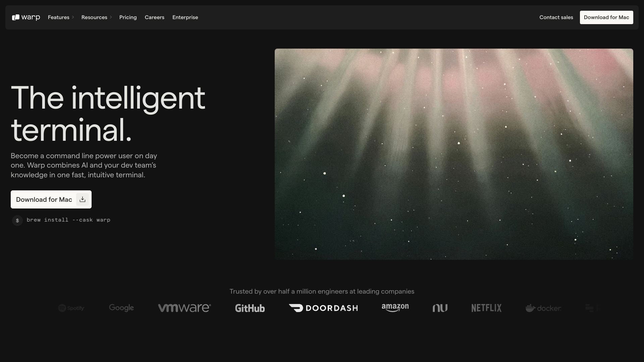
Task: Open the Pricing page
Action: coord(128,17)
